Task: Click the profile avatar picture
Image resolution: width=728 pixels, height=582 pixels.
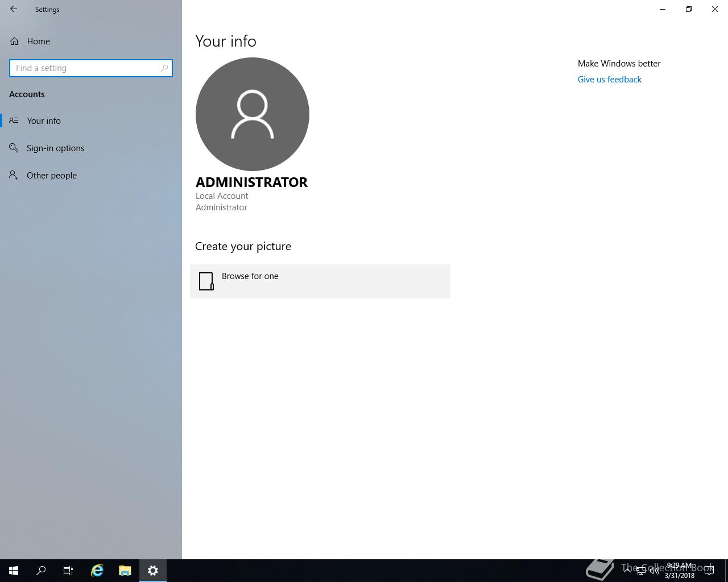Action: (253, 114)
